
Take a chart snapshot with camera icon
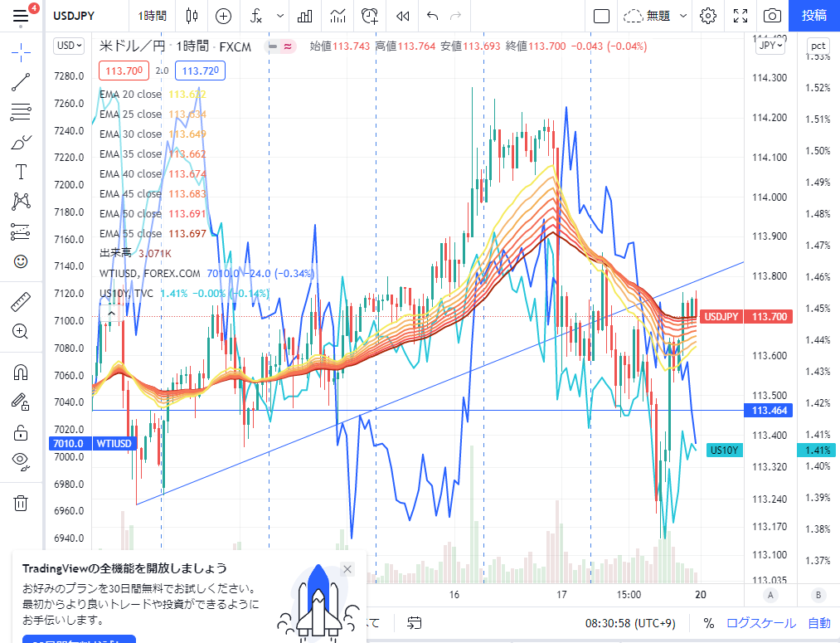click(x=772, y=16)
